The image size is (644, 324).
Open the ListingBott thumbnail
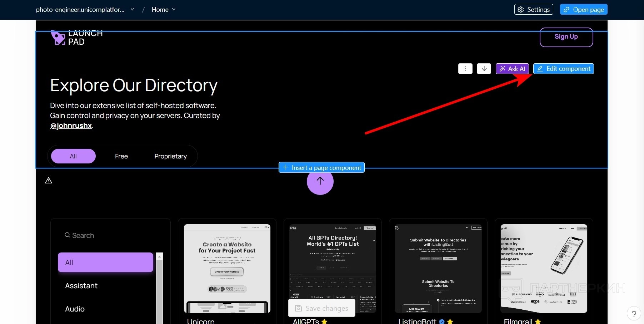(438, 269)
